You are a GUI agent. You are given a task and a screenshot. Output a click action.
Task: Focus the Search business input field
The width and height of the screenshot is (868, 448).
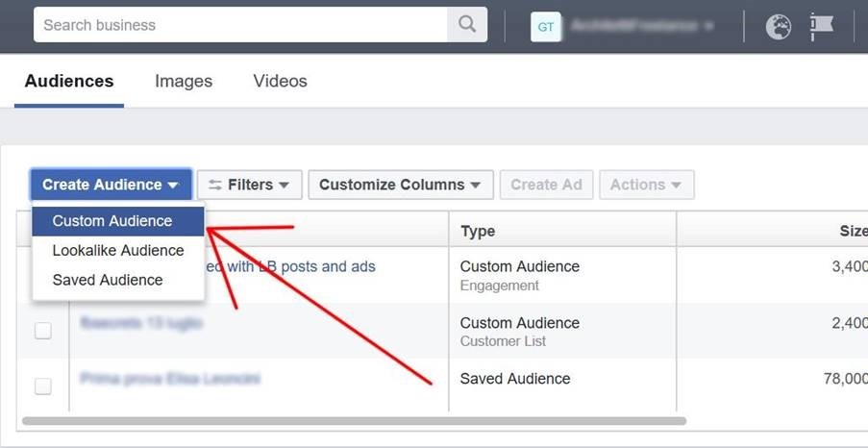240,26
